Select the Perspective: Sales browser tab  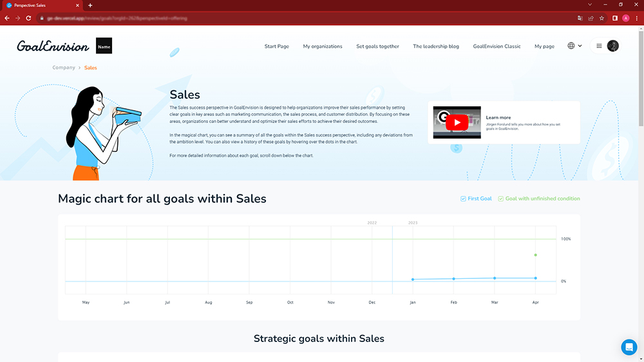[x=41, y=5]
